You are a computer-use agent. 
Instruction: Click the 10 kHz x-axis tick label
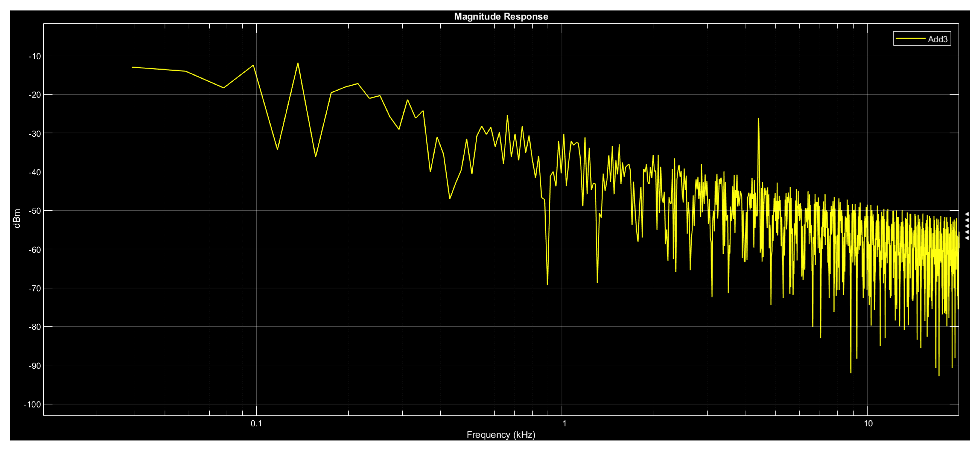[868, 423]
